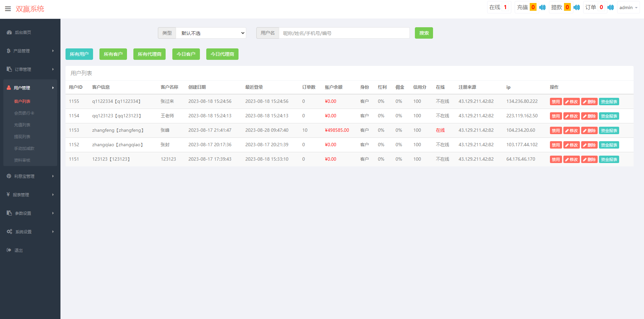
Task: Mute the recharge notification speaker icon
Action: 542,7
